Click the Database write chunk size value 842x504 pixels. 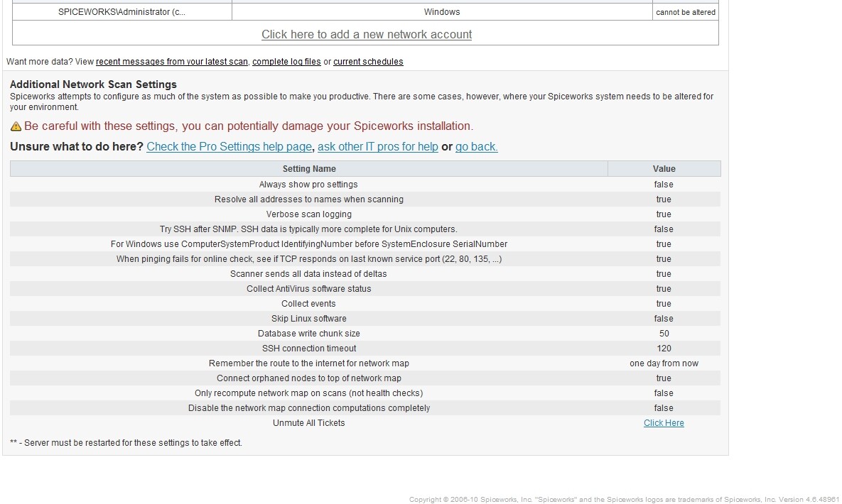pos(663,333)
